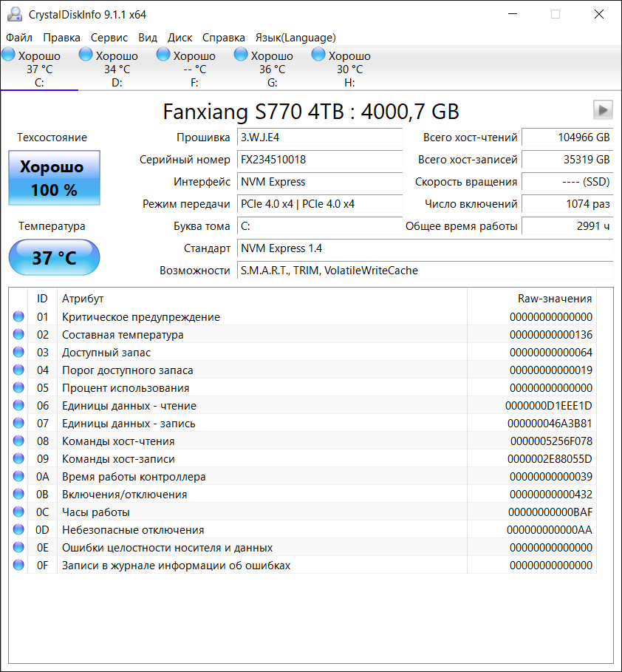Click the transfer mode field PCIe 4.0 x4

[x=320, y=204]
